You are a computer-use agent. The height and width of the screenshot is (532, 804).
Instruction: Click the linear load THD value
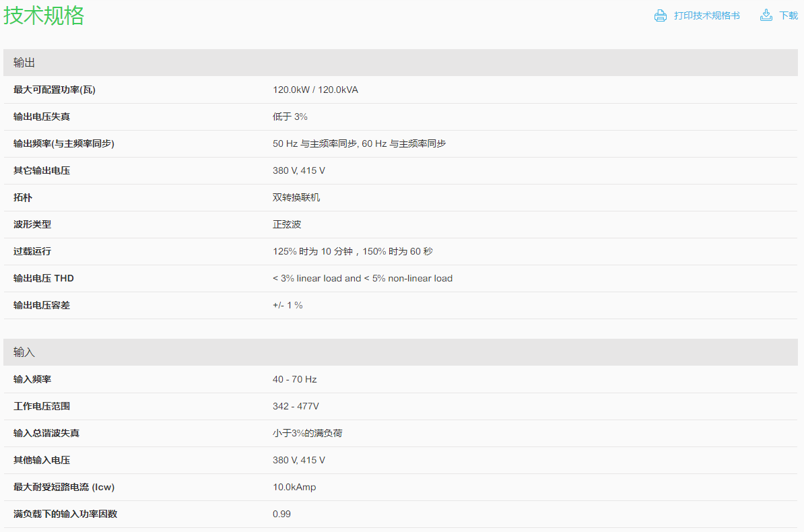(362, 278)
